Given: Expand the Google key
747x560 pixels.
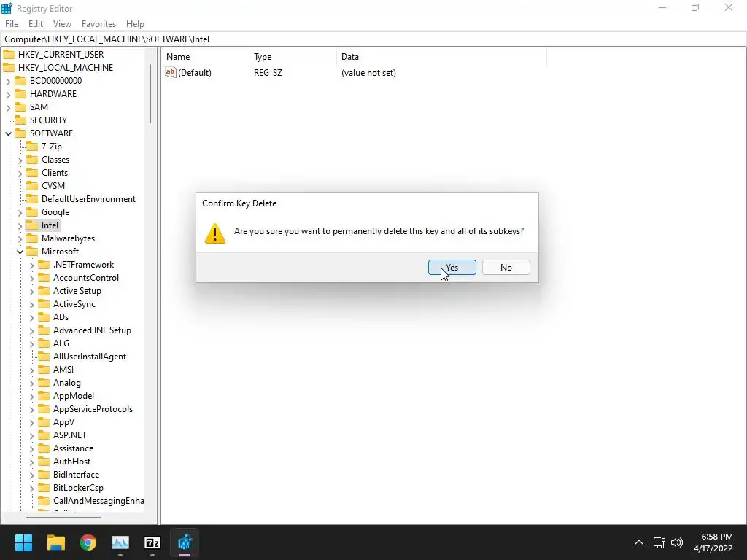Looking at the screenshot, I should (20, 212).
